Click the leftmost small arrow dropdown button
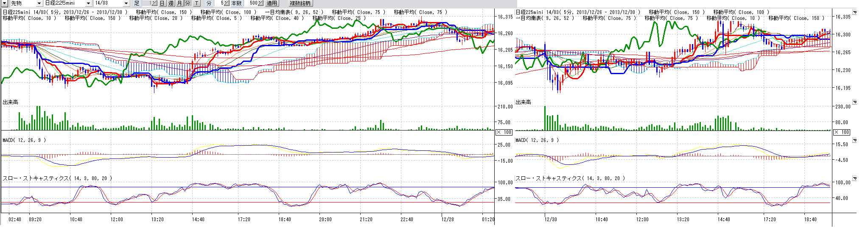868x250 pixels. (5, 3)
